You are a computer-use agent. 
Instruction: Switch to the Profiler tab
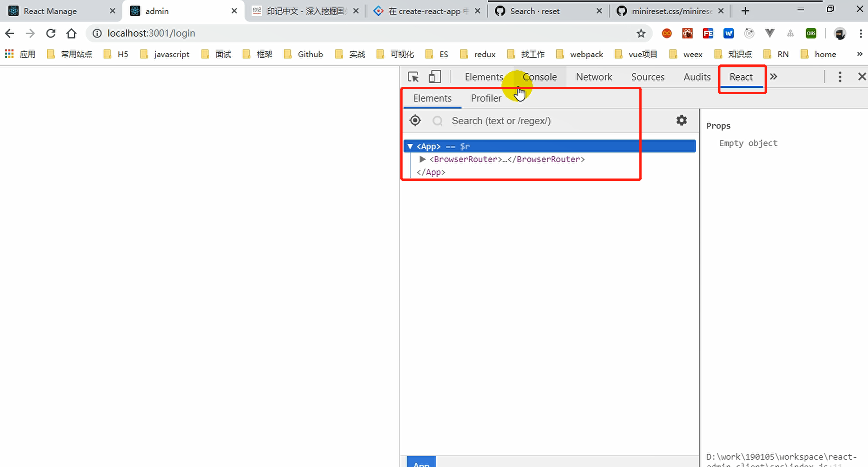tap(486, 98)
